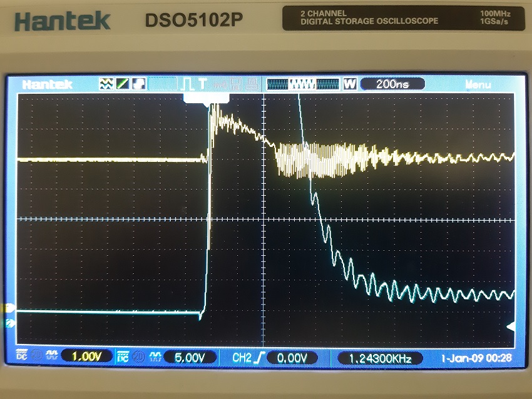Click the white trigger position marker at top

[x=207, y=99]
